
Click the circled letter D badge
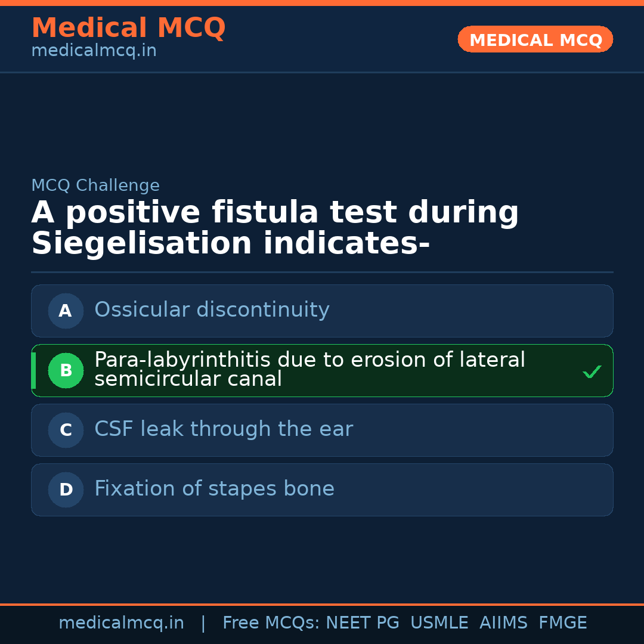[66, 490]
